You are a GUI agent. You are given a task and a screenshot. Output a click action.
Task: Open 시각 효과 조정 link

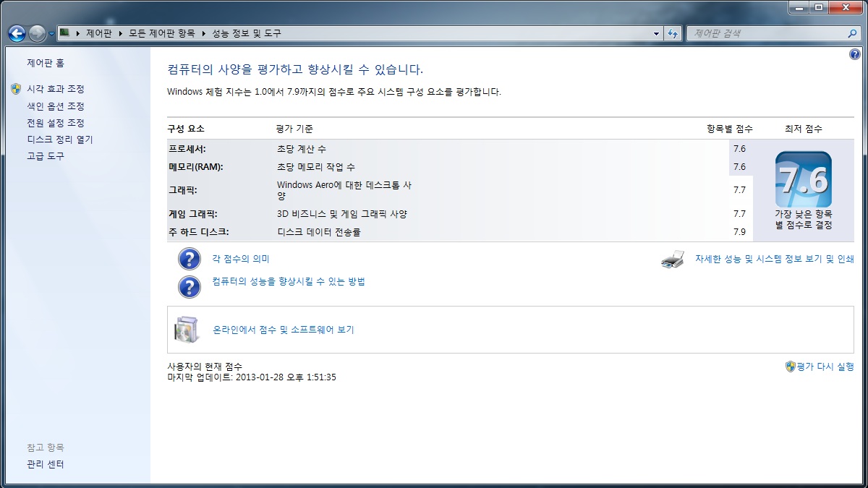pos(56,89)
